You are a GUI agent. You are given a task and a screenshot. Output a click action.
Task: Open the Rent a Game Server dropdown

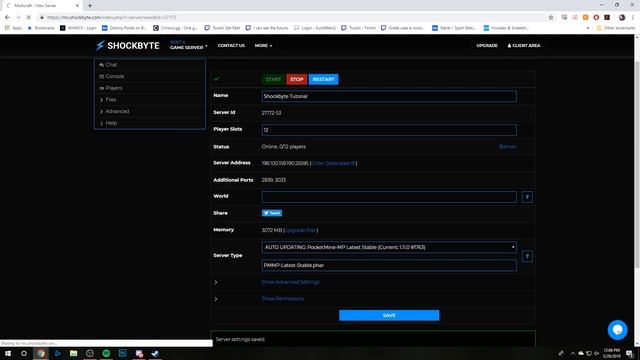pyautogui.click(x=189, y=45)
